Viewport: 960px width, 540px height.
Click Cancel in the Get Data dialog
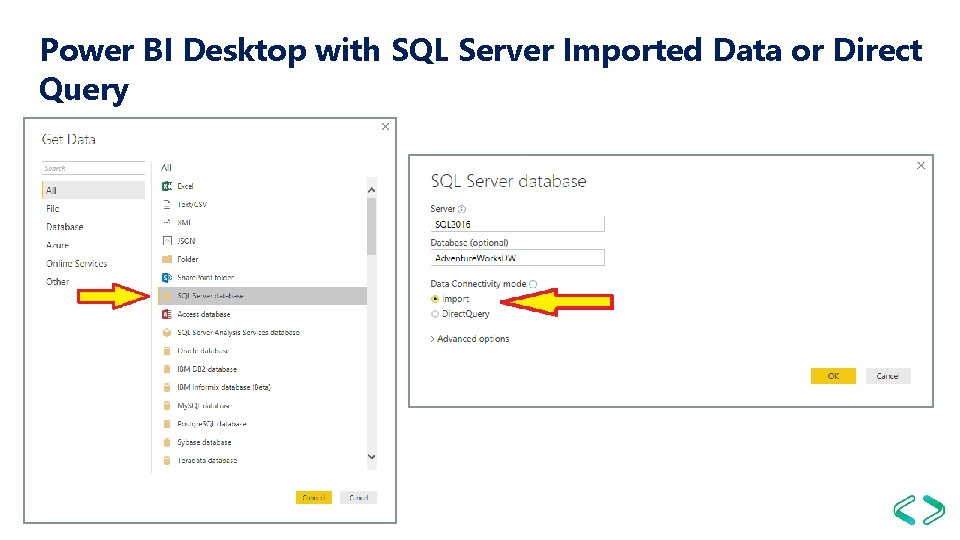(x=358, y=498)
